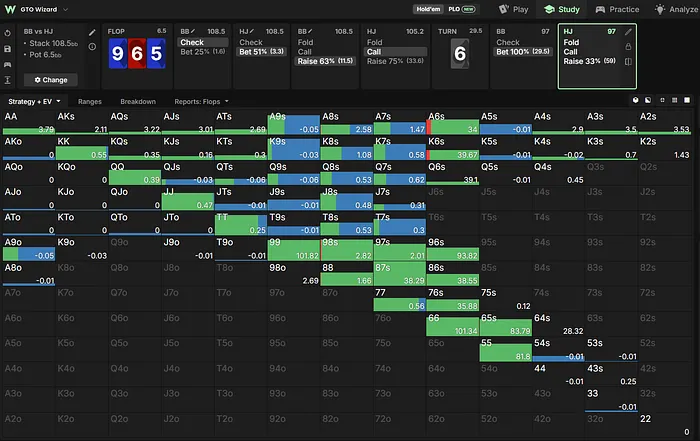Viewport: 700px width, 441px height.
Task: Click the lock icon in HJ action card
Action: 628,46
